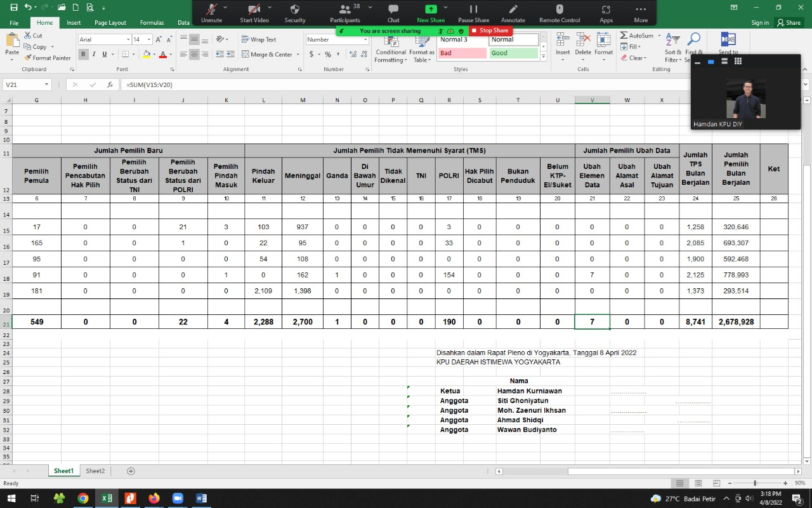The image size is (812, 508).
Task: Open Excel from the Windows taskbar
Action: point(107,498)
